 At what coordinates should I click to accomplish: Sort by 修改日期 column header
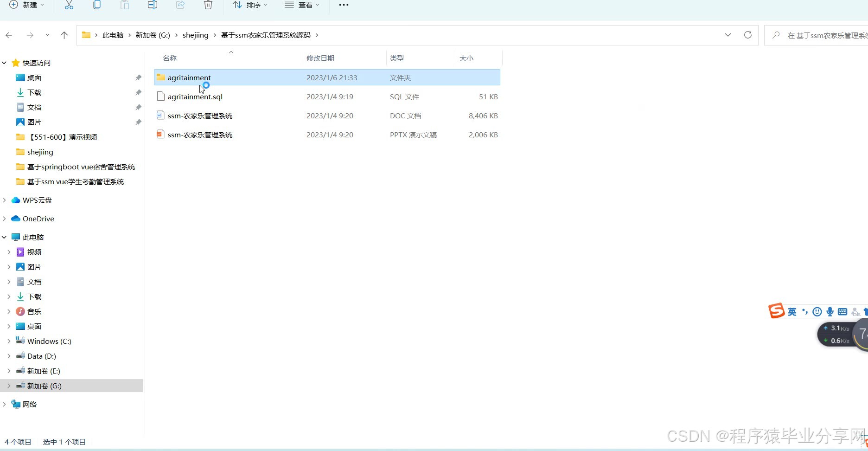[320, 58]
